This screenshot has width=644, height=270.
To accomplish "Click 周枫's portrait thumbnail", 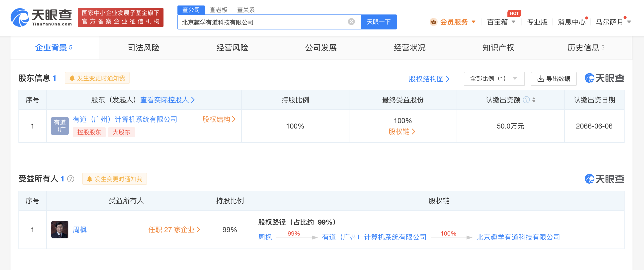I will [x=60, y=229].
